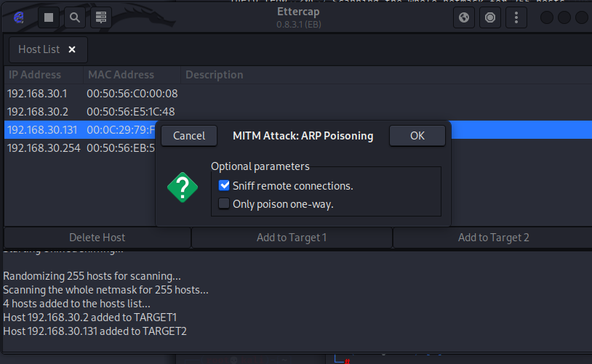The height and width of the screenshot is (364, 592).
Task: Sort hosts by IP Address column header
Action: 35,74
